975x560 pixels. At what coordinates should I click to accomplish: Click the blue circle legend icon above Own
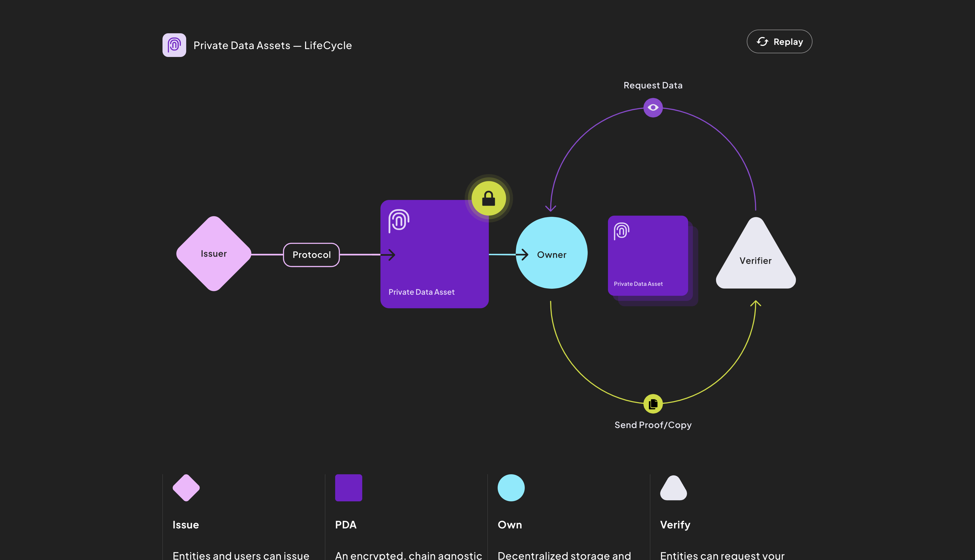511,488
